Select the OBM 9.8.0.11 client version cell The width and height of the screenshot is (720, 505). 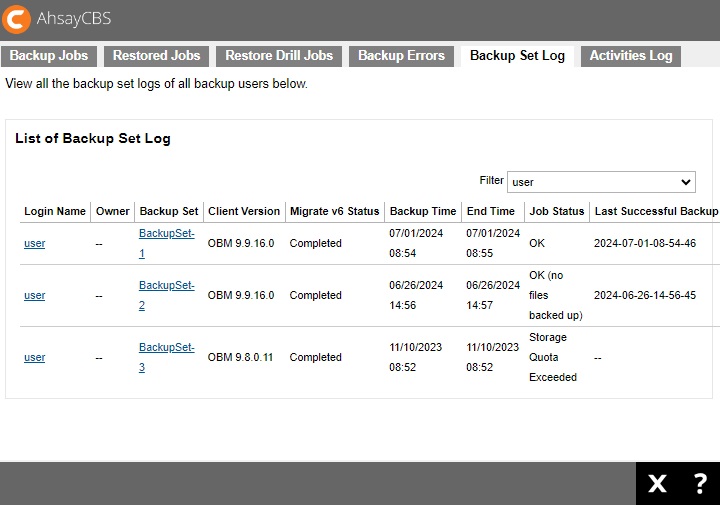pyautogui.click(x=240, y=357)
